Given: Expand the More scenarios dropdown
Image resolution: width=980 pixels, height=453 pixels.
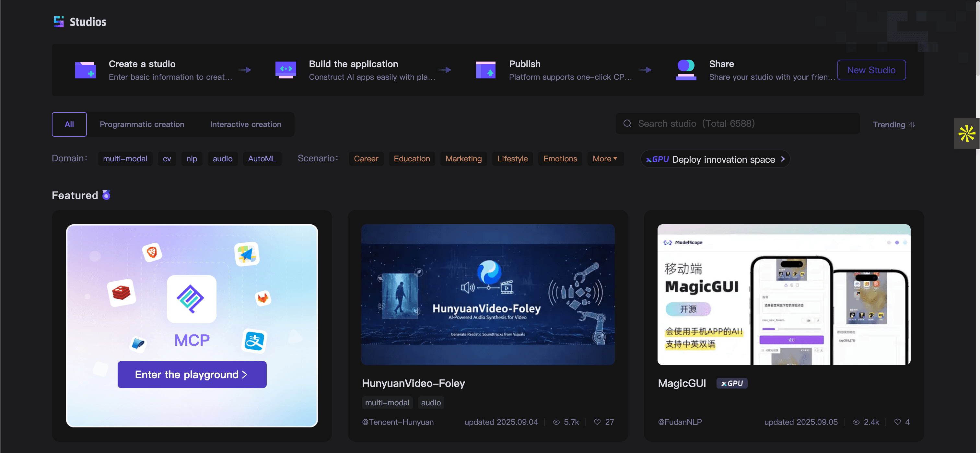Looking at the screenshot, I should click(x=605, y=158).
